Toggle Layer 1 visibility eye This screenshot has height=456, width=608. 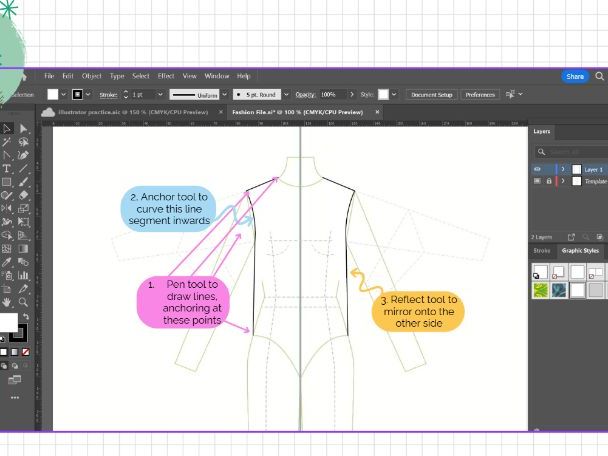(537, 169)
